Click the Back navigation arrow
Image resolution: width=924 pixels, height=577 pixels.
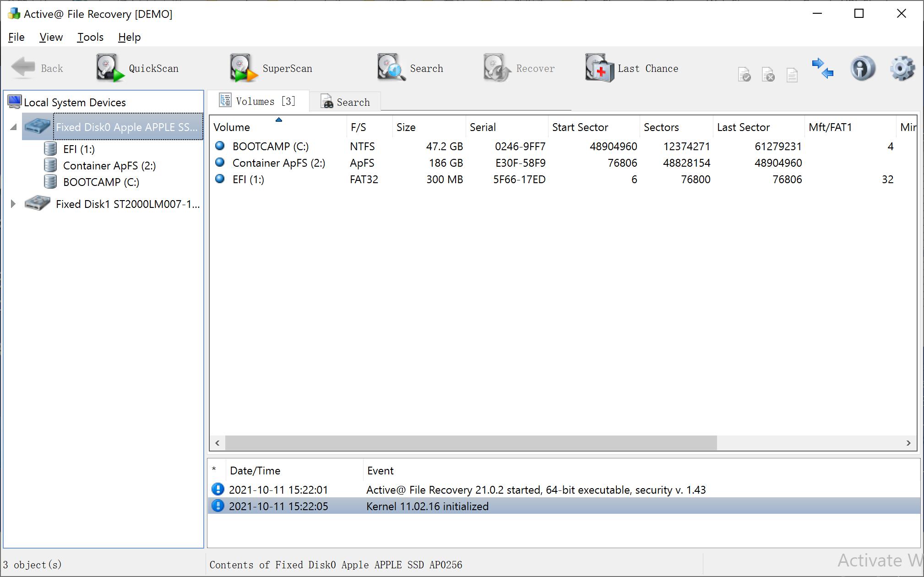click(39, 68)
